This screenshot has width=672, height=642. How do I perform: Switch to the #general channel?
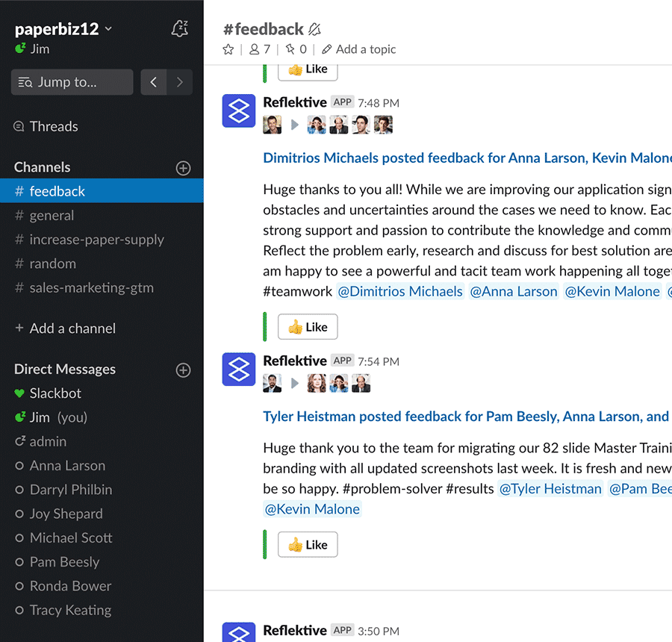click(102, 215)
